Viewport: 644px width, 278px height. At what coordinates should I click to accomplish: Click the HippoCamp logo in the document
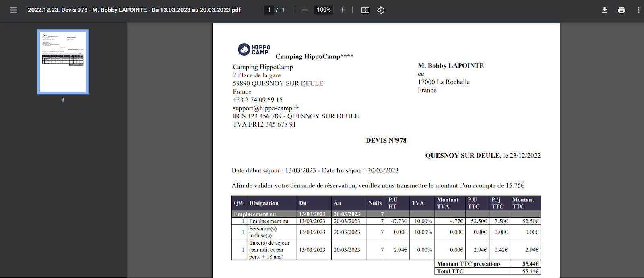click(x=254, y=49)
